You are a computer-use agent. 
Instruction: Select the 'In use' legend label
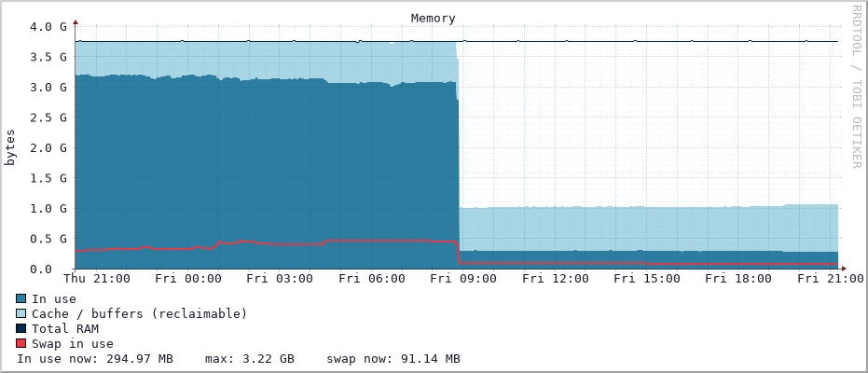(x=54, y=298)
